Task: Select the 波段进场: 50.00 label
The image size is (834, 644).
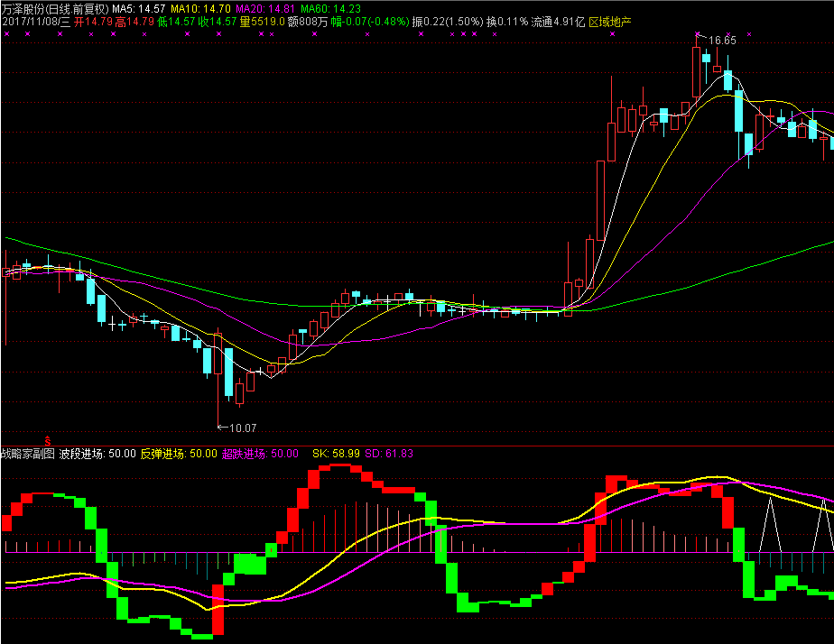Action: point(97,454)
